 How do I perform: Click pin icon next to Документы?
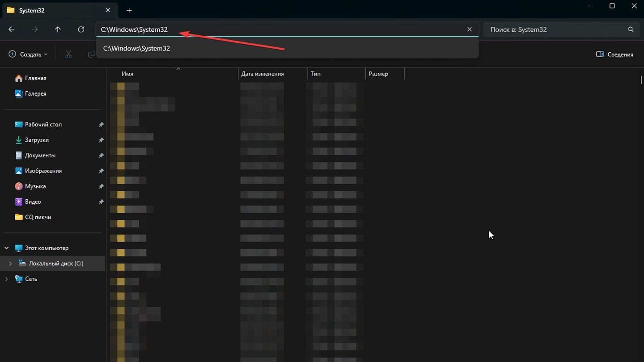101,156
